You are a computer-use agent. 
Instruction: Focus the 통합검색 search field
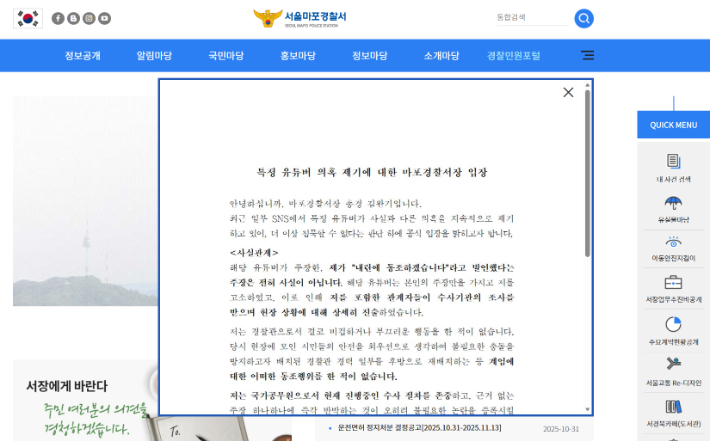(530, 18)
